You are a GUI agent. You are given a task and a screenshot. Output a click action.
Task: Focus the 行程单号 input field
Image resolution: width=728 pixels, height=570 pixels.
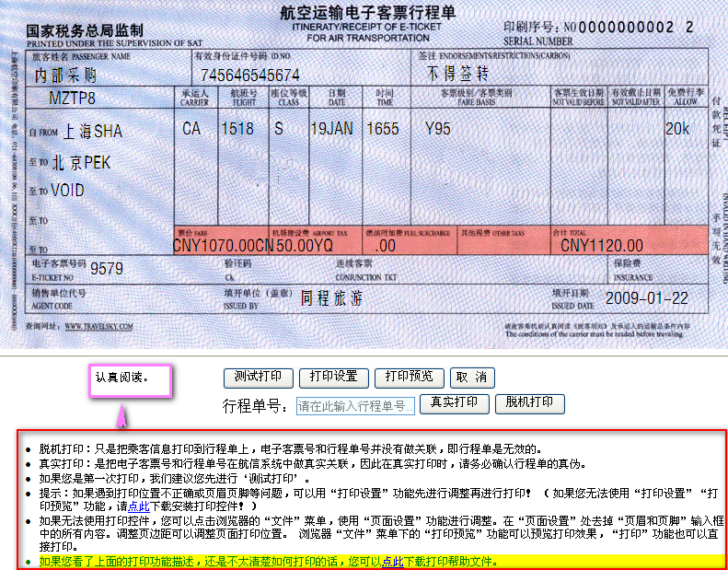pos(355,406)
